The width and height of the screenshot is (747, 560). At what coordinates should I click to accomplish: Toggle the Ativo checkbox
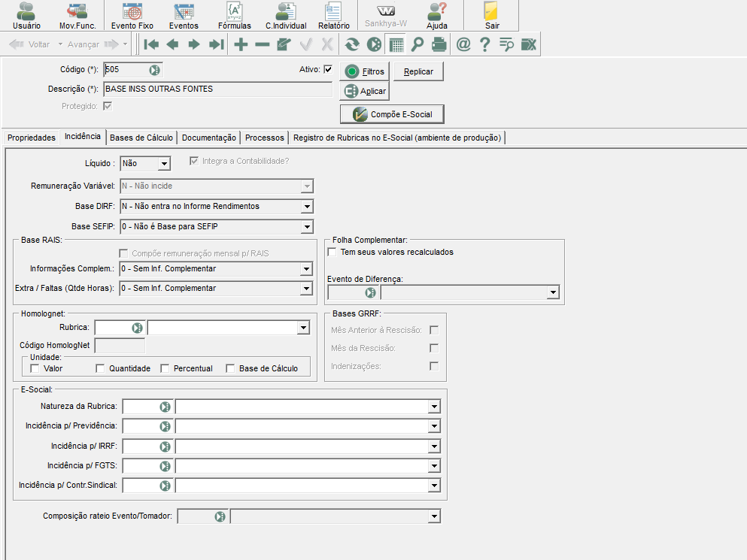[x=328, y=69]
